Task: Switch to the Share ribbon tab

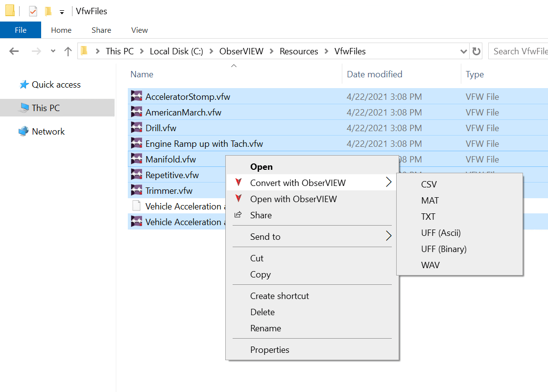Action: click(101, 30)
